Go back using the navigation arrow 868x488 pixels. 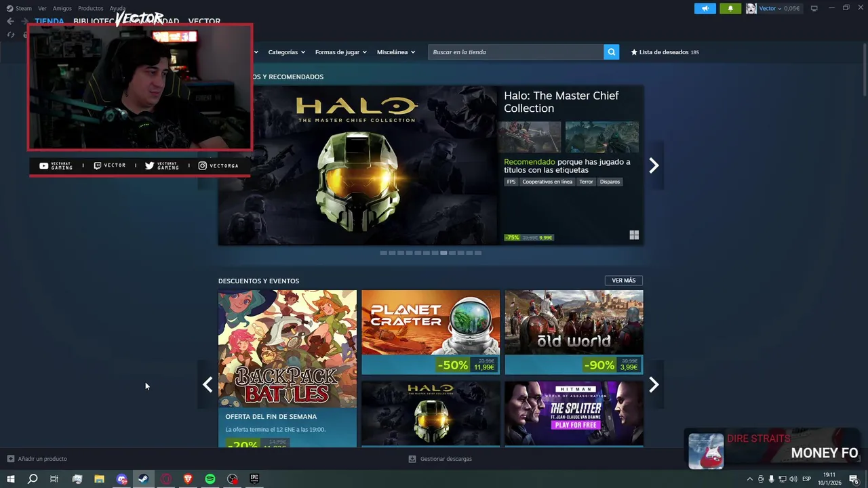pos(10,21)
